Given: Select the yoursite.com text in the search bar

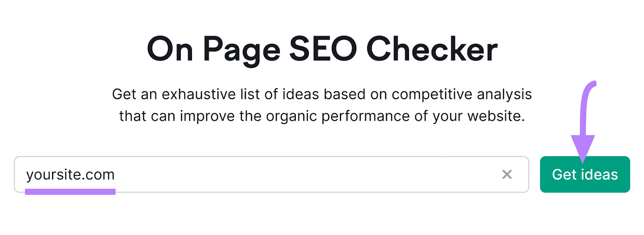Looking at the screenshot, I should coord(71,174).
